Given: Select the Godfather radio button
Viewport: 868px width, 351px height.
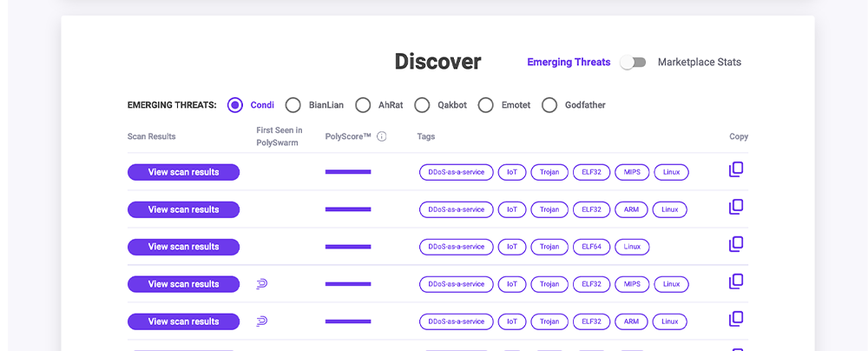Looking at the screenshot, I should (549, 105).
